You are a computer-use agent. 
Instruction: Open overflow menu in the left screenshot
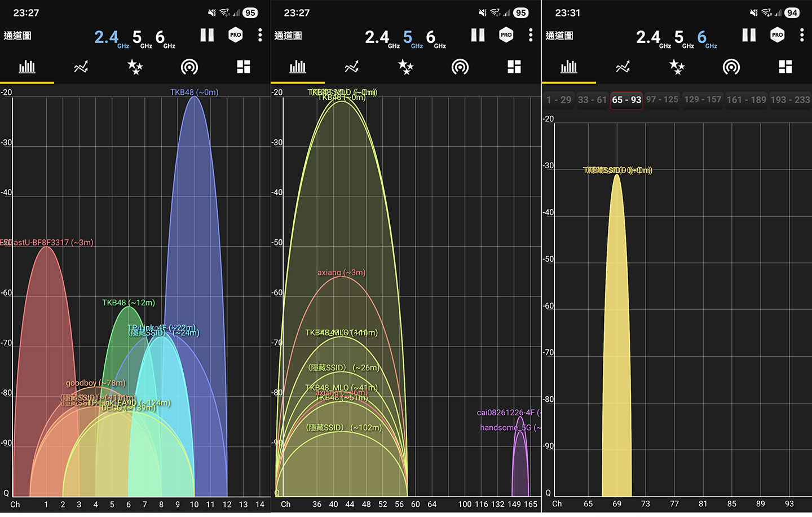point(260,36)
